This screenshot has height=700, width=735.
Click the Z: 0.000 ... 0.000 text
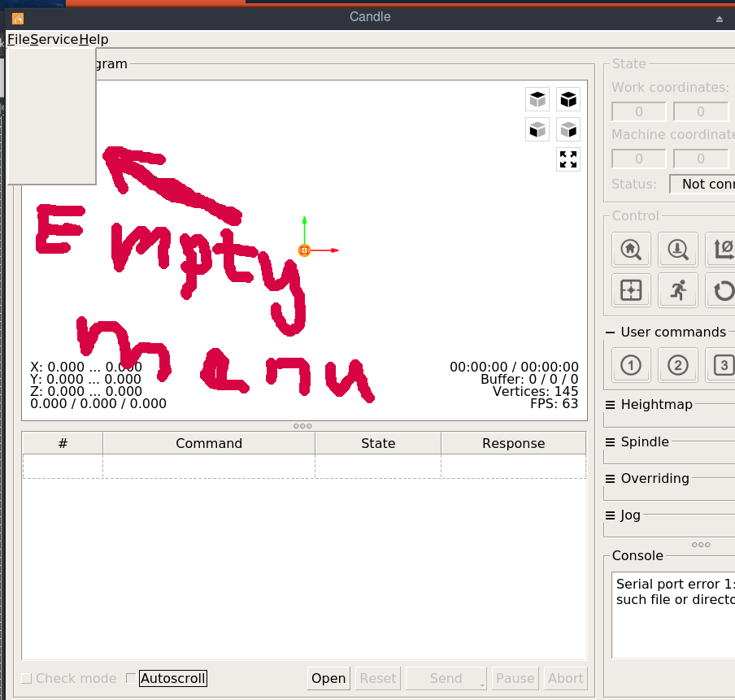pos(85,392)
